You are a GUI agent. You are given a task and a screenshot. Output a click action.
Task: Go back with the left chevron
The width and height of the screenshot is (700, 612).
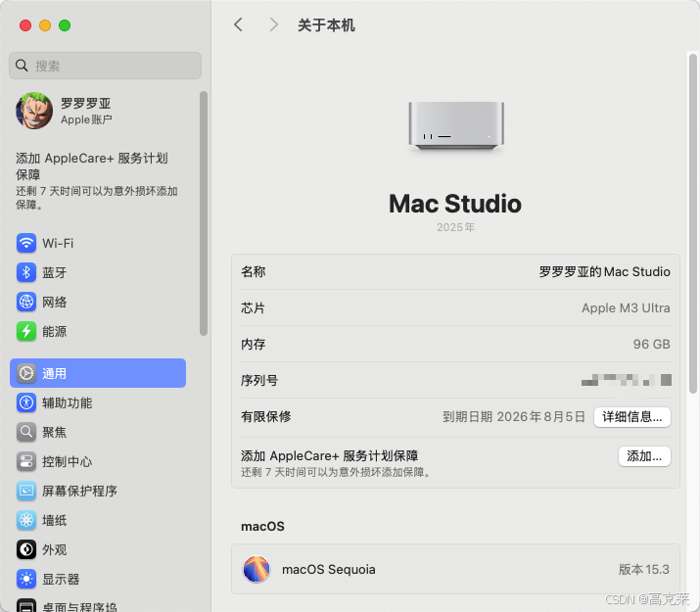(239, 24)
